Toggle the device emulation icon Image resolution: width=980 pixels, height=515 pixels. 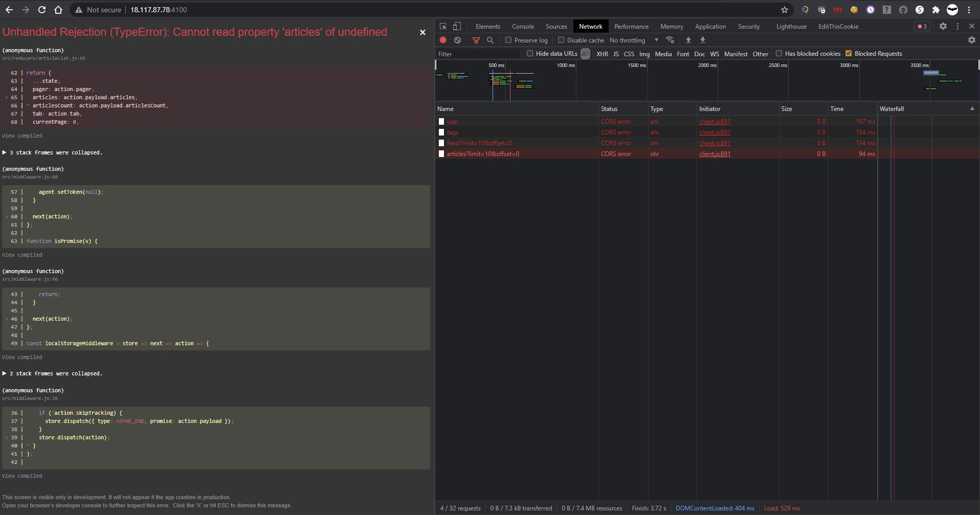click(457, 26)
